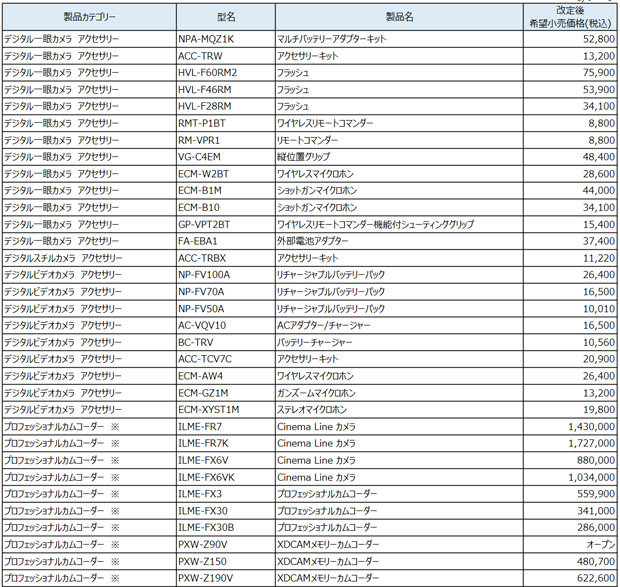The width and height of the screenshot is (620, 587).
Task: Select the ECM-W2BT model cell
Action: [226, 174]
